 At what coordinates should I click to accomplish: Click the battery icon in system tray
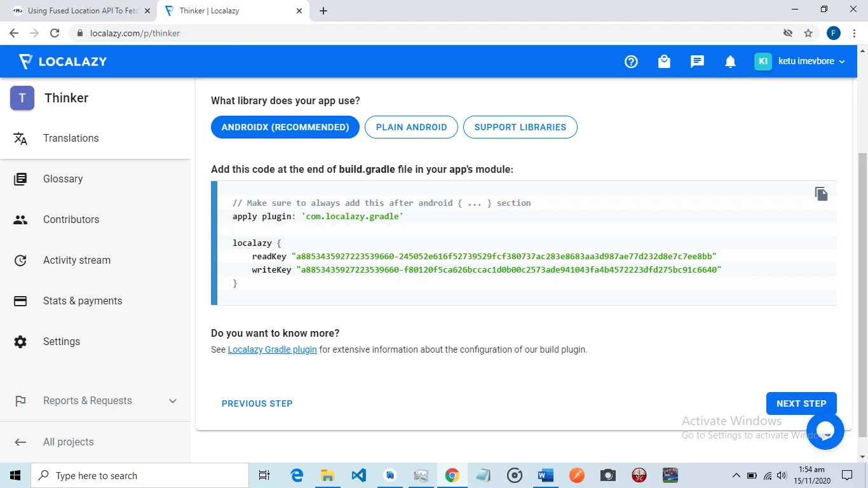point(752,475)
